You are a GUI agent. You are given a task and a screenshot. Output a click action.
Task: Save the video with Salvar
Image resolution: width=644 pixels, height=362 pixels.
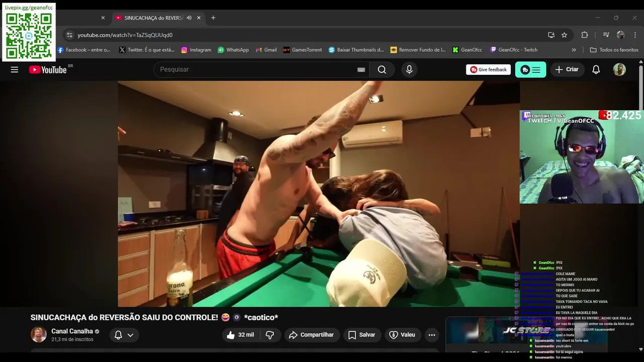(362, 335)
